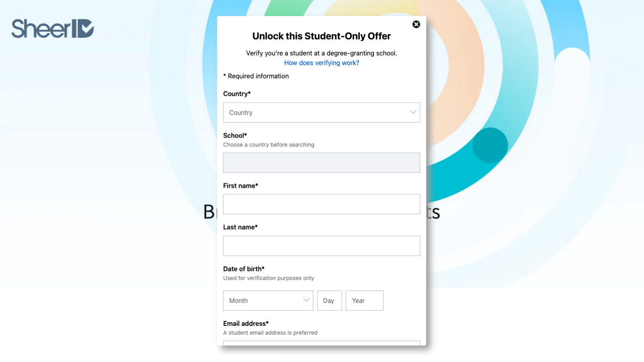The width and height of the screenshot is (644, 362).
Task: Click the Email address label
Action: 246,324
